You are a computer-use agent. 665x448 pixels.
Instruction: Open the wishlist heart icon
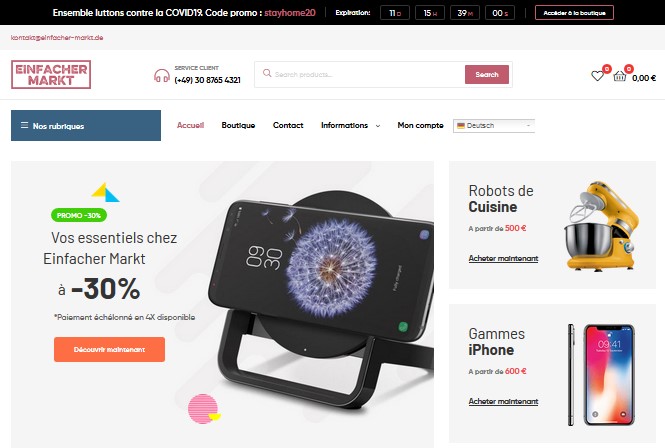pyautogui.click(x=597, y=76)
